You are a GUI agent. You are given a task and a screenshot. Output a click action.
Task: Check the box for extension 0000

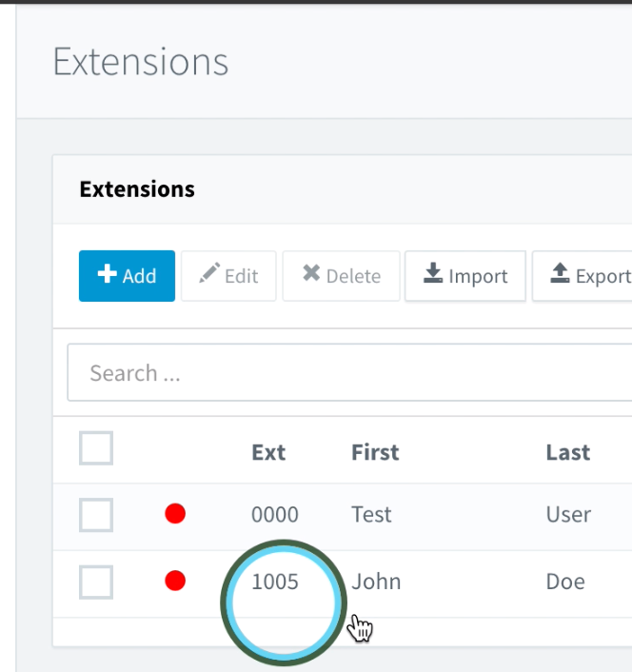tap(96, 515)
